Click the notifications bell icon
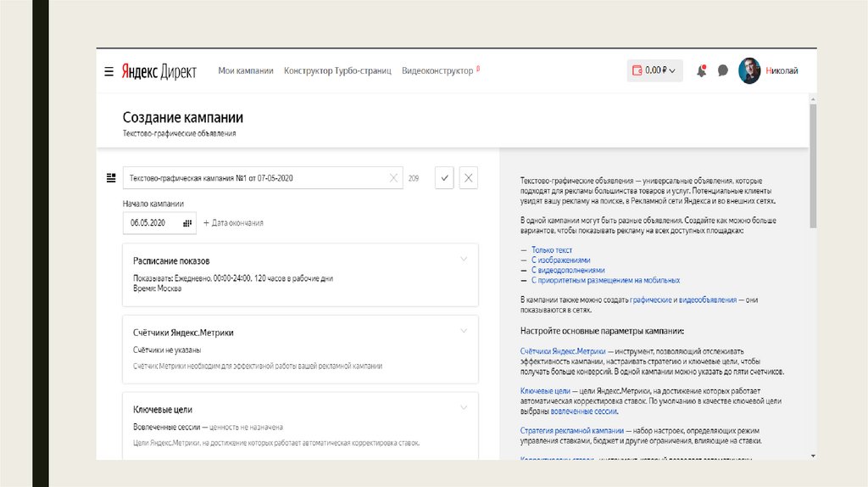The height and width of the screenshot is (487, 868). click(701, 71)
